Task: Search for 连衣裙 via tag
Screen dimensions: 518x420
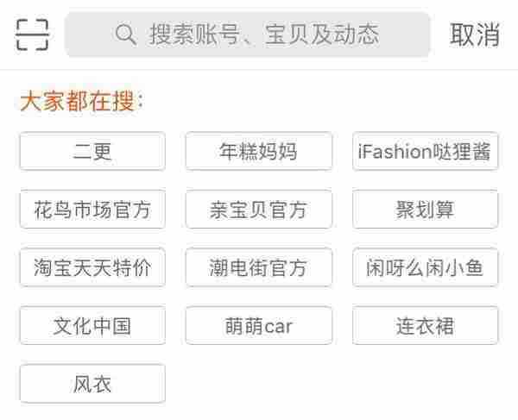Action: [425, 326]
